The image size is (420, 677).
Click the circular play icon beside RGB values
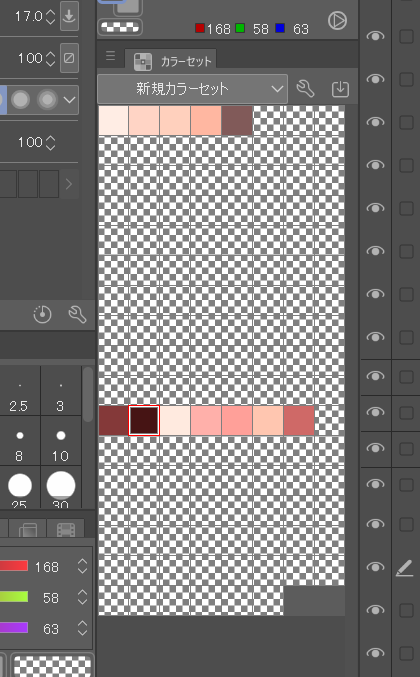(x=337, y=21)
